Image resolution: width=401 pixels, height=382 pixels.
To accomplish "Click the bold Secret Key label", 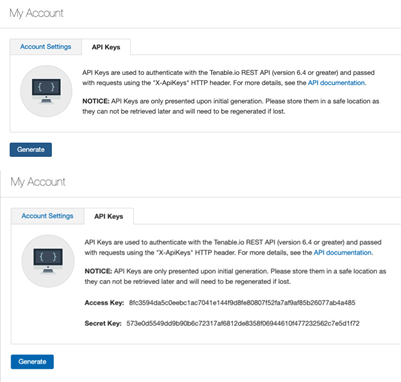I will point(103,323).
